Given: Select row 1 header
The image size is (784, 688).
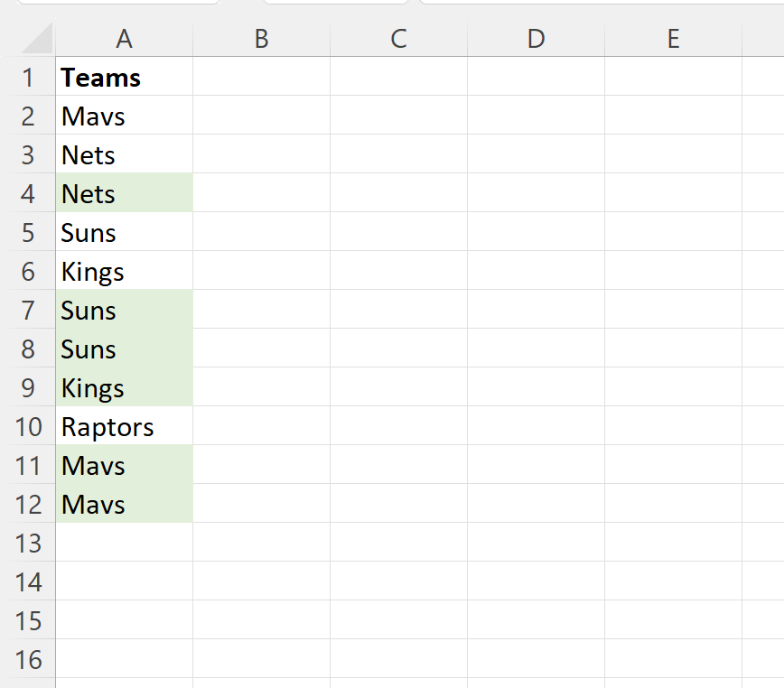Looking at the screenshot, I should click(27, 77).
